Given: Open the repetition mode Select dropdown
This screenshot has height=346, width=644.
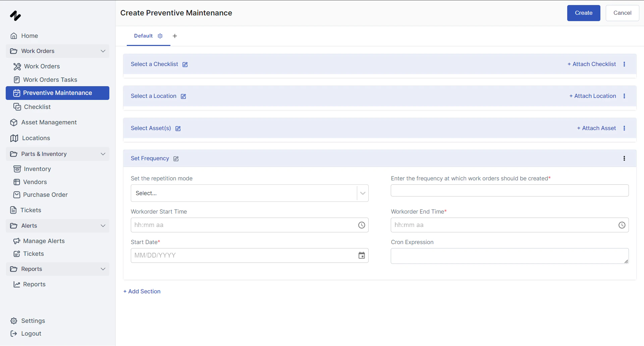Looking at the screenshot, I should (250, 193).
